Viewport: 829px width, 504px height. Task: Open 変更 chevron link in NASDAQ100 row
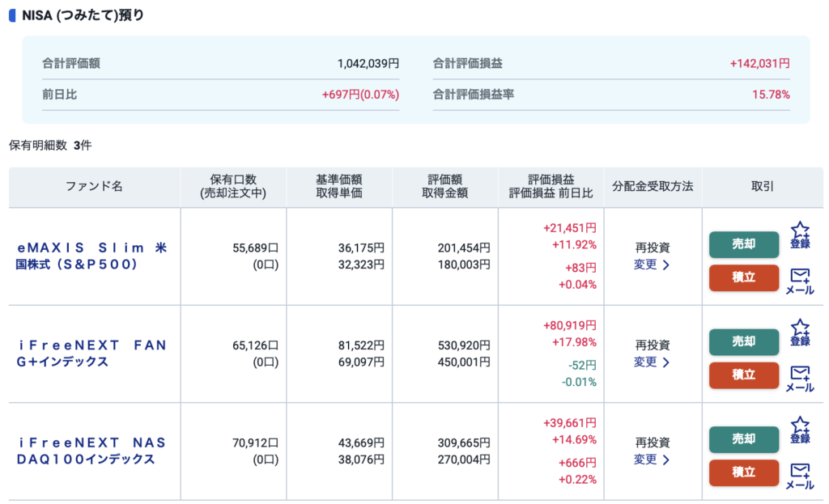[652, 460]
